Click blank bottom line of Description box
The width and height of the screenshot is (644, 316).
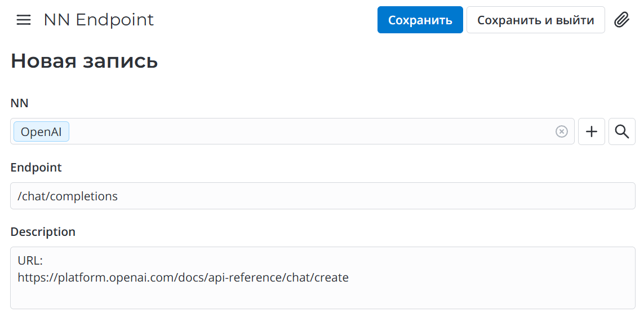tap(323, 296)
